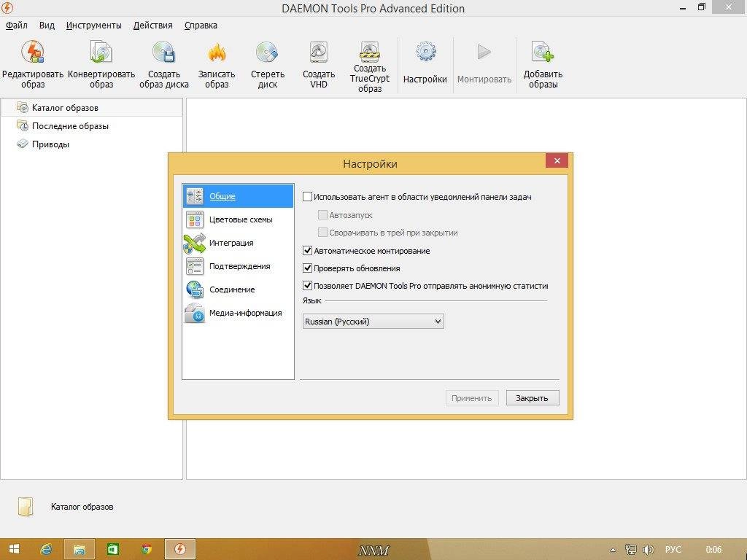Image resolution: width=747 pixels, height=560 pixels.
Task: Select Erase Disc (Стереть диск)
Action: (x=267, y=65)
